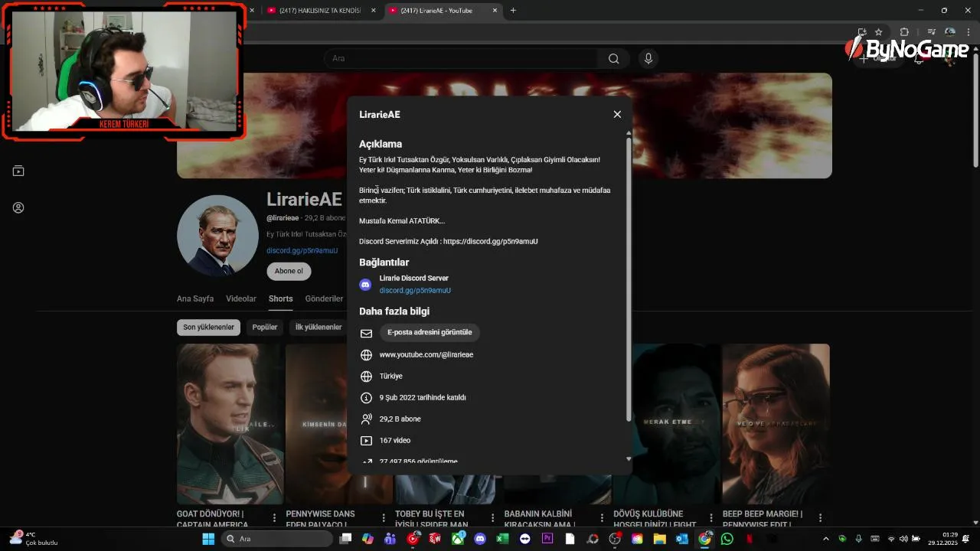Open the Discord icon next to Lirarie Discord Server
The width and height of the screenshot is (980, 551).
365,285
